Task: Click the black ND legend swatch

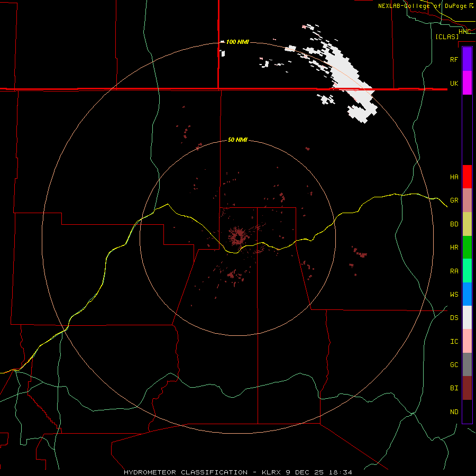Action: (x=467, y=411)
